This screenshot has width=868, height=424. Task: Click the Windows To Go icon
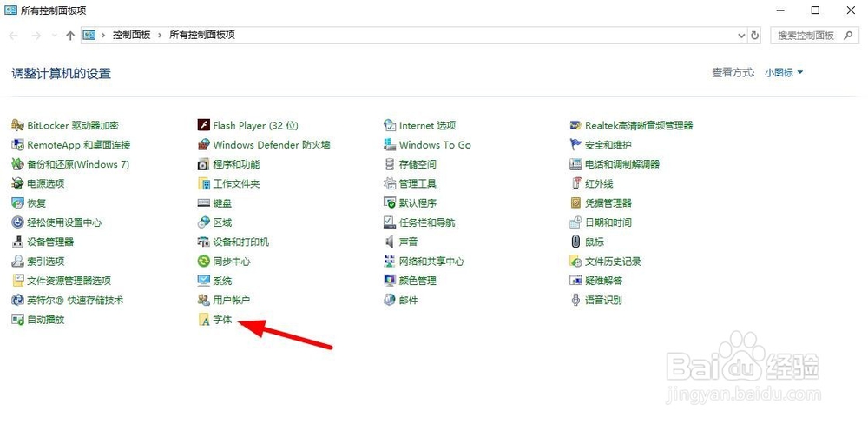point(390,145)
